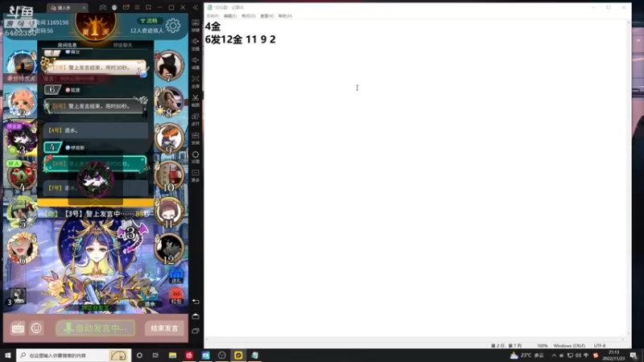644x362 pixels.
Task: Click the Android back arrow icon
Action: coord(196,302)
